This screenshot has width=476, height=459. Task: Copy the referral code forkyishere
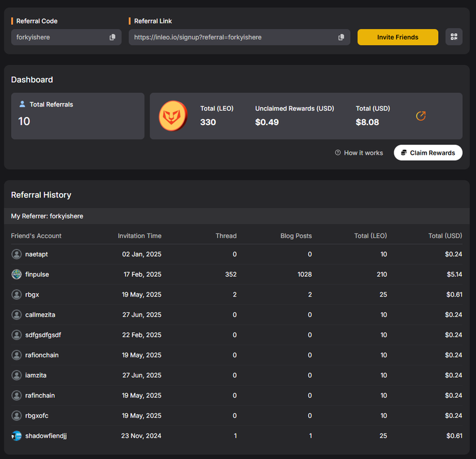(112, 37)
